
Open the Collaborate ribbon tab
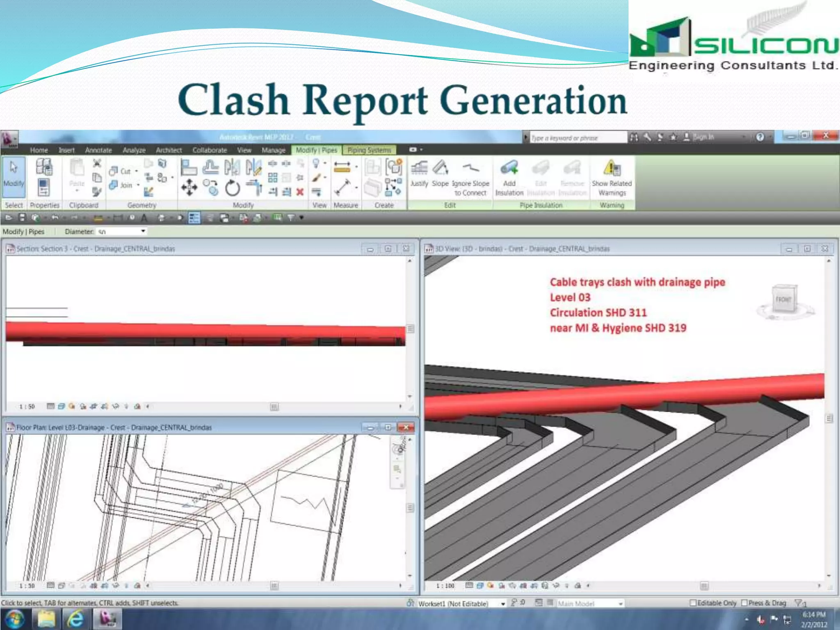[x=209, y=150]
